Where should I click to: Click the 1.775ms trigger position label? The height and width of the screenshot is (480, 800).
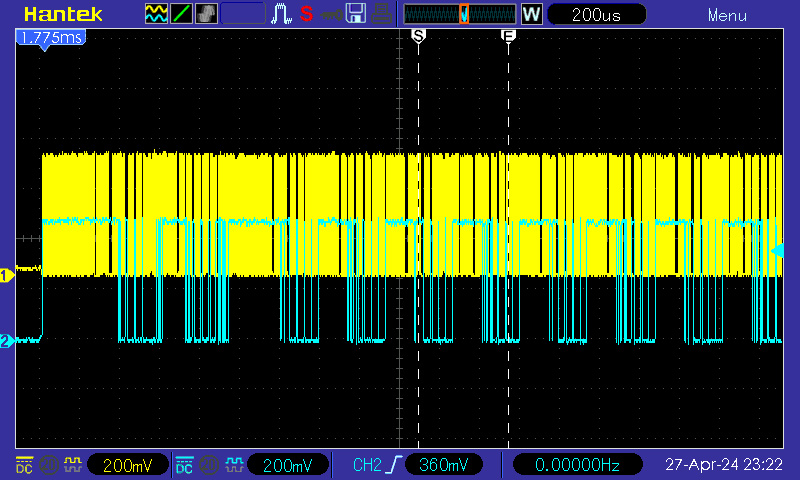tap(51, 38)
